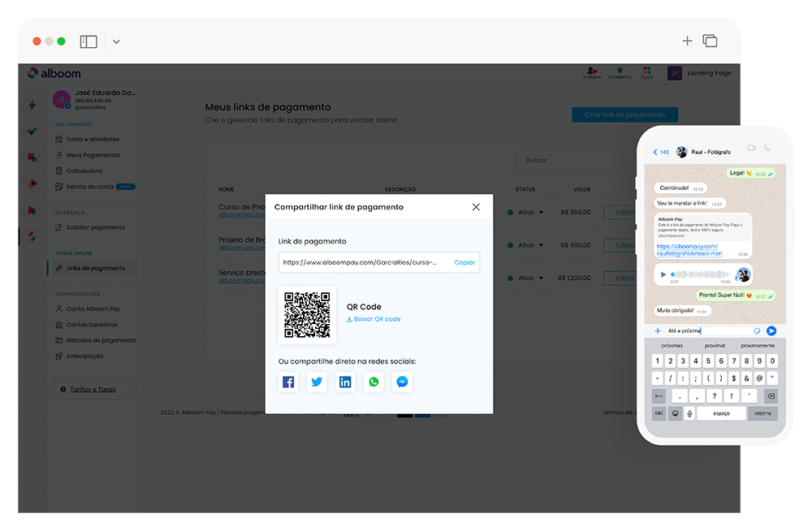812x531 pixels.
Task: Click the Tarifas e Taxas link
Action: point(93,390)
